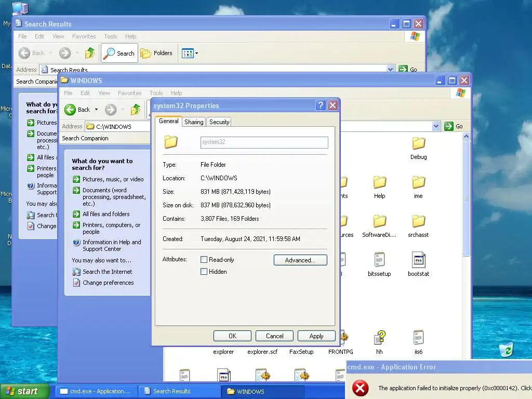
Task: Open File menu in WINDOWS window
Action: click(68, 93)
